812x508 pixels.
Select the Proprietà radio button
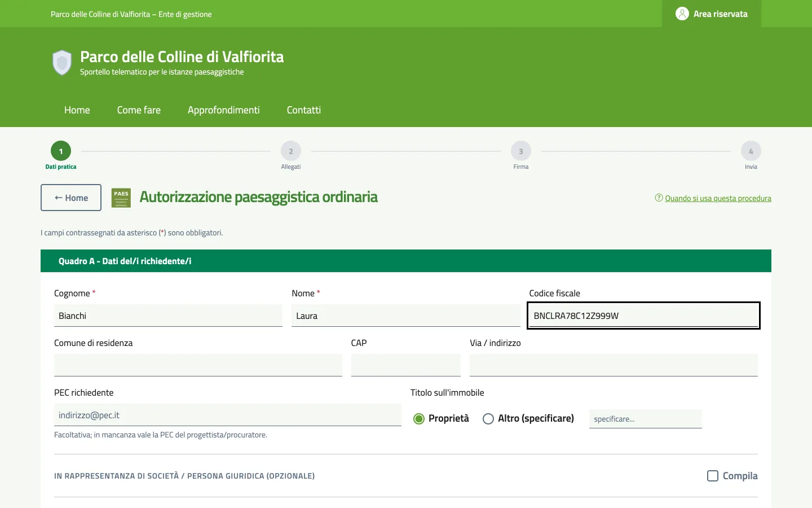pyautogui.click(x=419, y=418)
